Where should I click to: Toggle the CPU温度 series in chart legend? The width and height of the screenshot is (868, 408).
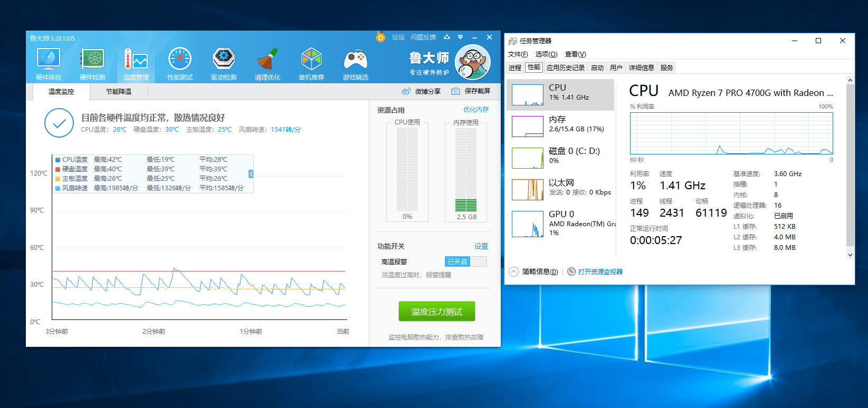[58, 160]
